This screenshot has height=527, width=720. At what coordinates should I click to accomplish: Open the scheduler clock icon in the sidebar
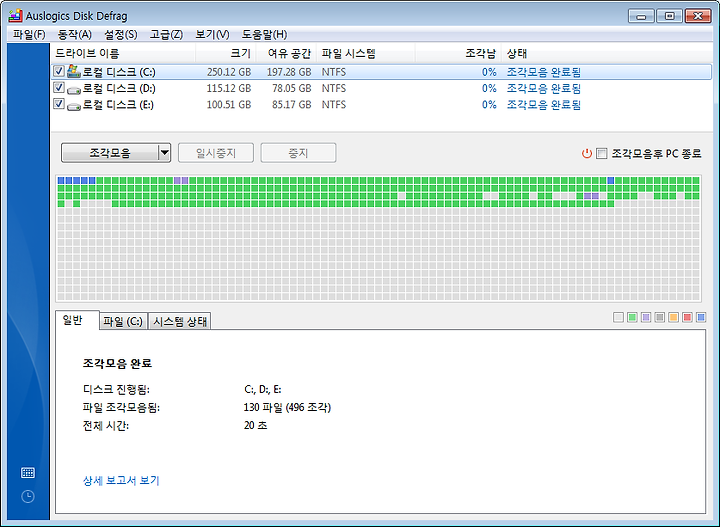pos(28,496)
